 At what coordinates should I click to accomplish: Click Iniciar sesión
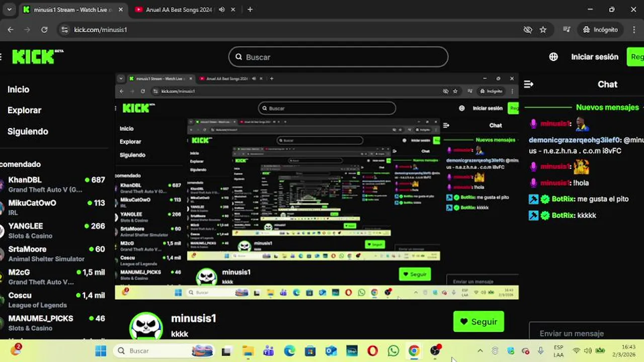595,57
